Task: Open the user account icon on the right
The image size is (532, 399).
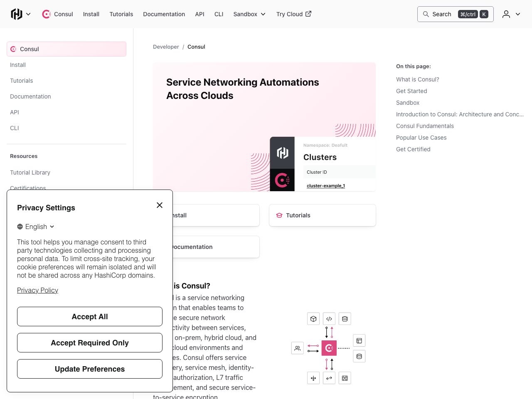Action: tap(506, 14)
